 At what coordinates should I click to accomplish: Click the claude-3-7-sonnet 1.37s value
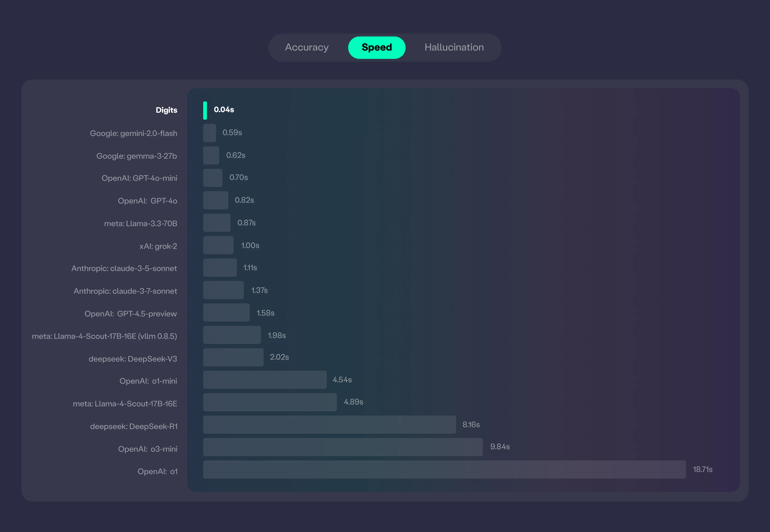point(259,290)
